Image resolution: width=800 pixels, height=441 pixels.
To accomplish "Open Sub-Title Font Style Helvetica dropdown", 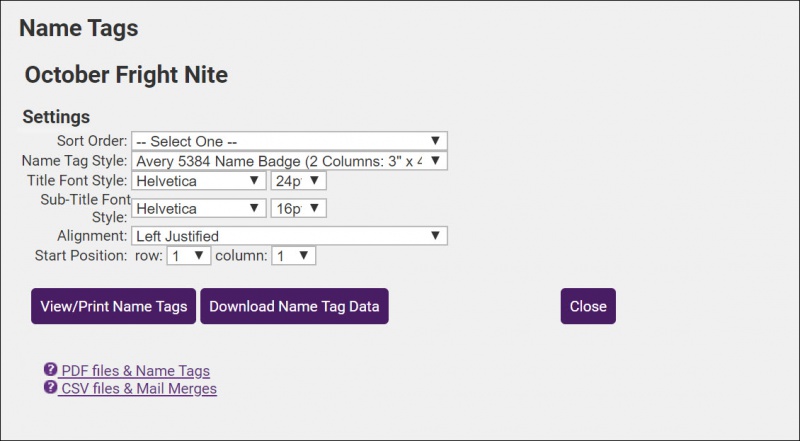I will (198, 208).
